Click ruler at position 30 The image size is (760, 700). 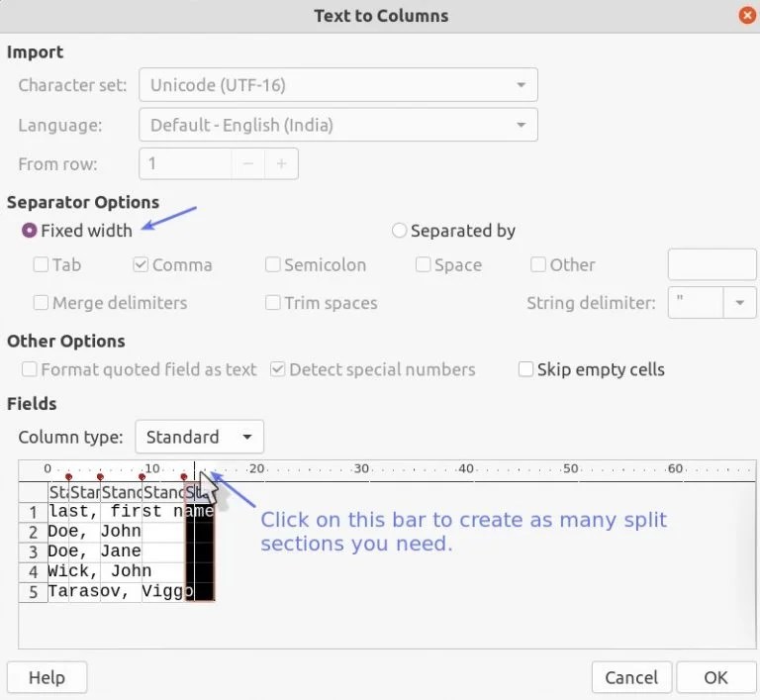361,469
